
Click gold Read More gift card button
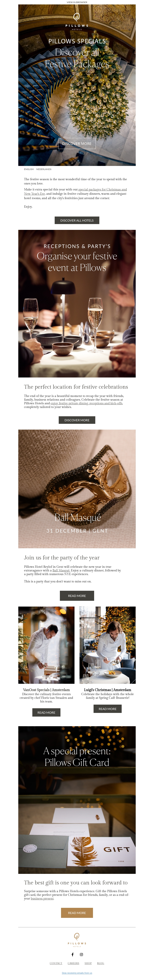coord(77,913)
